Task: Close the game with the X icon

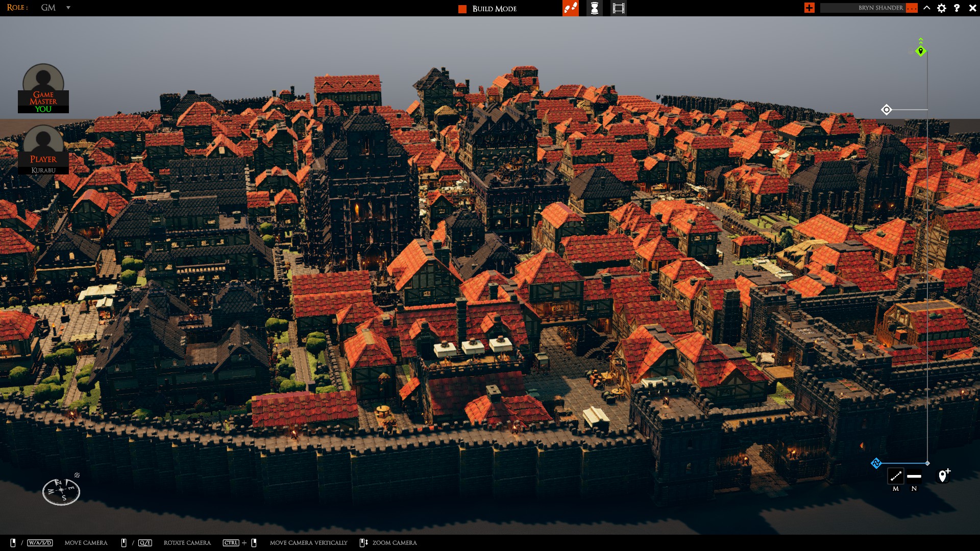Action: (x=973, y=8)
